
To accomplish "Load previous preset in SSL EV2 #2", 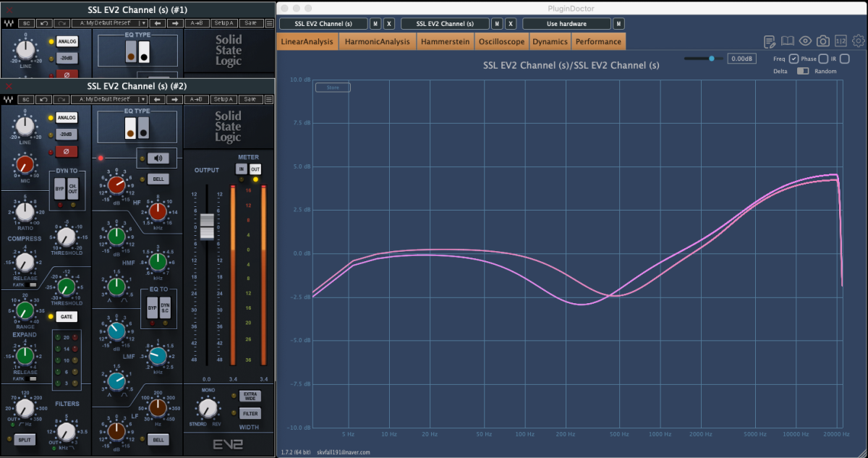I will (158, 98).
